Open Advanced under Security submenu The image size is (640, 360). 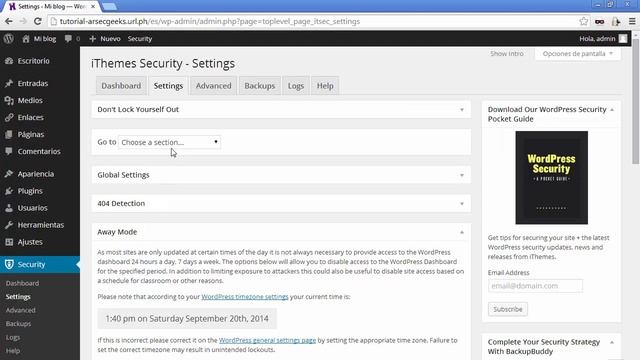[21, 310]
